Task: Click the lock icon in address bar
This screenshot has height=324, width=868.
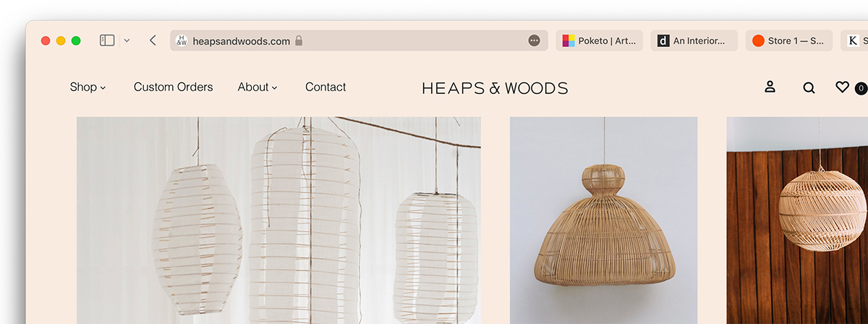Action: click(x=299, y=41)
